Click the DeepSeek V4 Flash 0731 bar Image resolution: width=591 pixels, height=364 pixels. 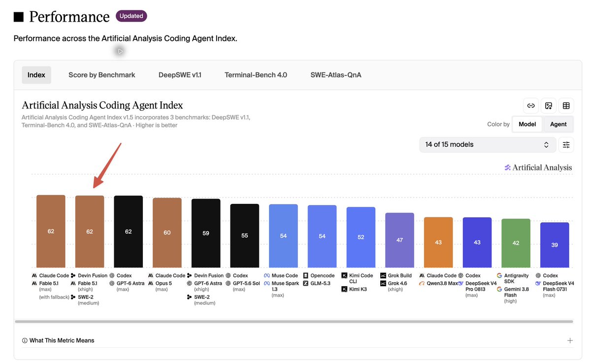point(555,245)
